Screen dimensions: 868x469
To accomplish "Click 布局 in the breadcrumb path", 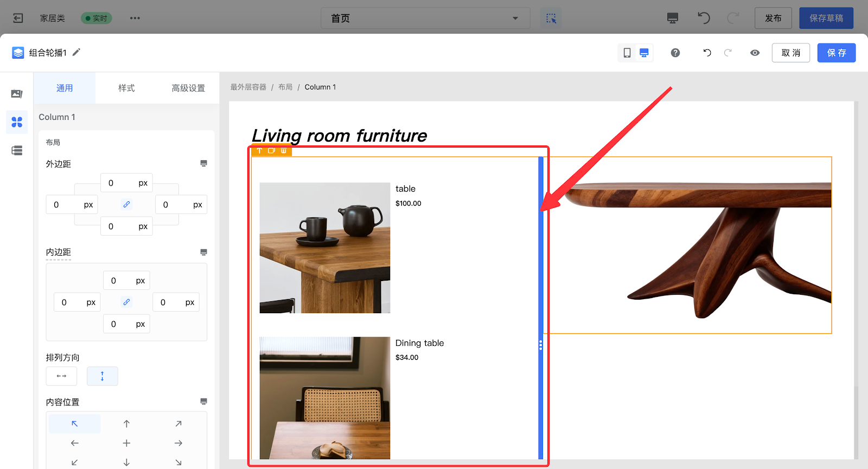I will click(x=285, y=87).
